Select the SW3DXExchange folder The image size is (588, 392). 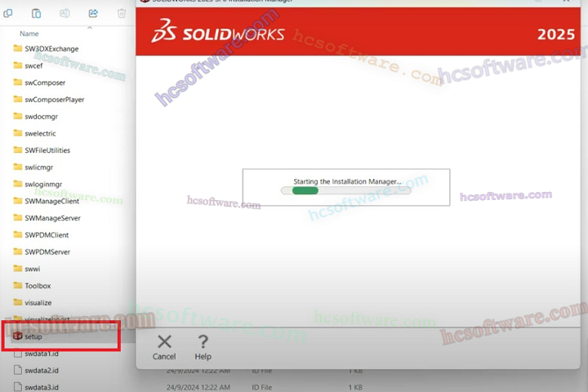(46, 49)
